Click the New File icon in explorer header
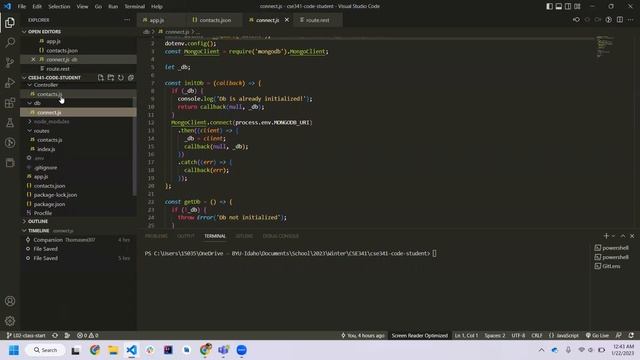This screenshot has width=640, height=360. [x=100, y=78]
